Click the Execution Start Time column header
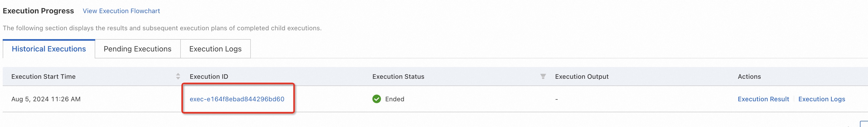This screenshot has width=868, height=127. tap(43, 76)
